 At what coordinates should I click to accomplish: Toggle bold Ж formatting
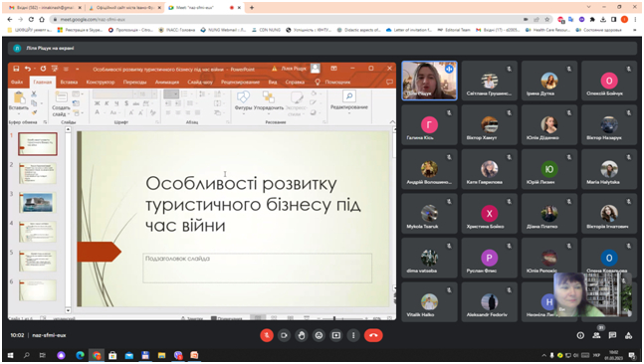click(97, 103)
